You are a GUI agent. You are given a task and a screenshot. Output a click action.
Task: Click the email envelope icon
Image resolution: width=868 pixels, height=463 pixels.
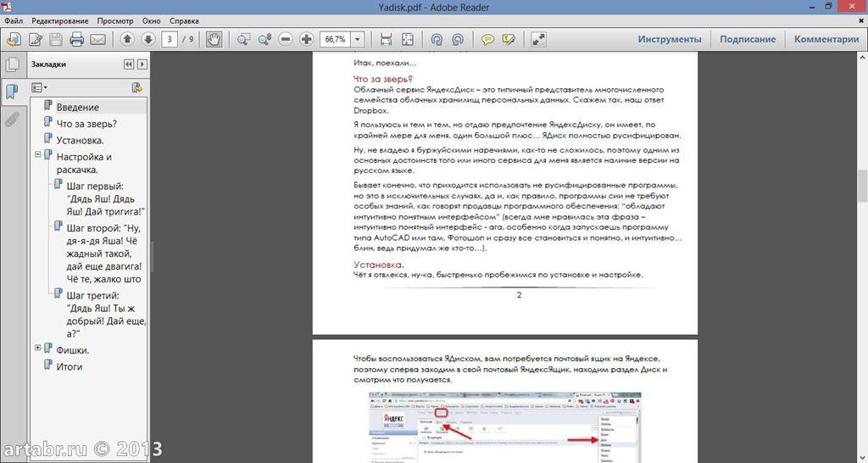(97, 39)
